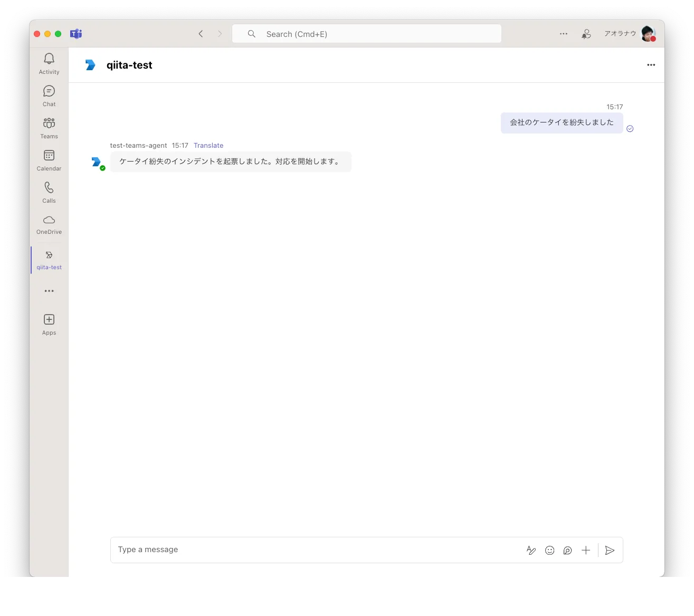This screenshot has width=694, height=616.
Task: Open chat header more options menu
Action: tap(651, 65)
